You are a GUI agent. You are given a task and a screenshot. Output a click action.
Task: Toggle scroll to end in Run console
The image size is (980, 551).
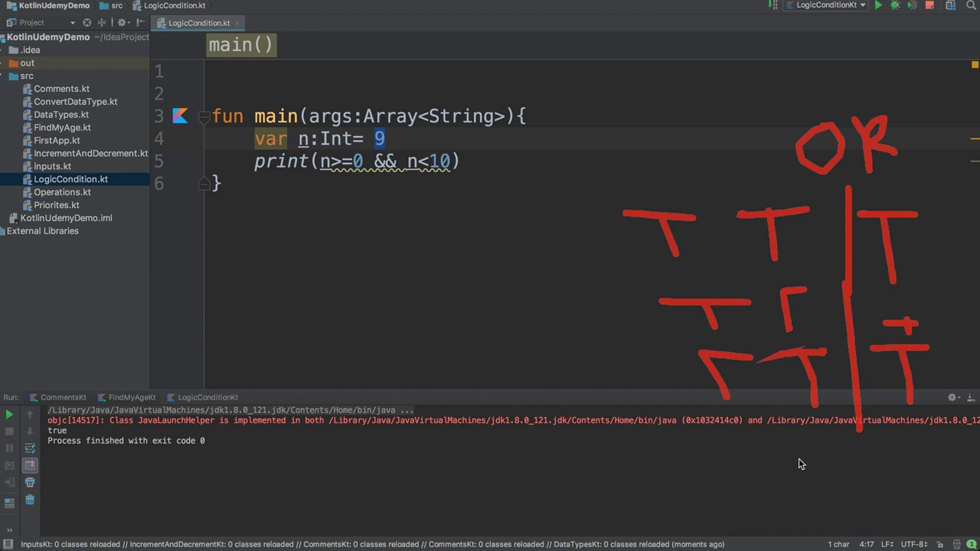[x=30, y=465]
